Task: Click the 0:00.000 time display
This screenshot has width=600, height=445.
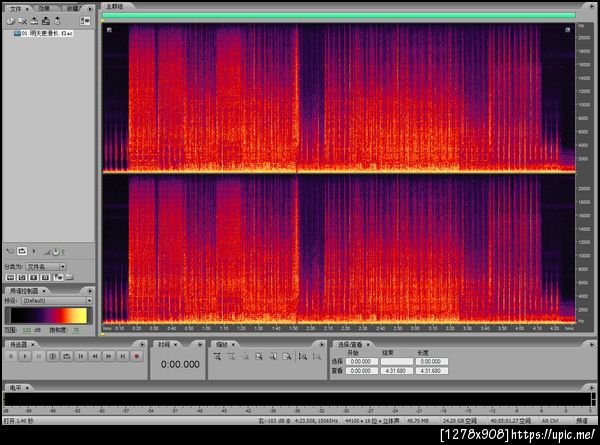Action: pyautogui.click(x=180, y=365)
